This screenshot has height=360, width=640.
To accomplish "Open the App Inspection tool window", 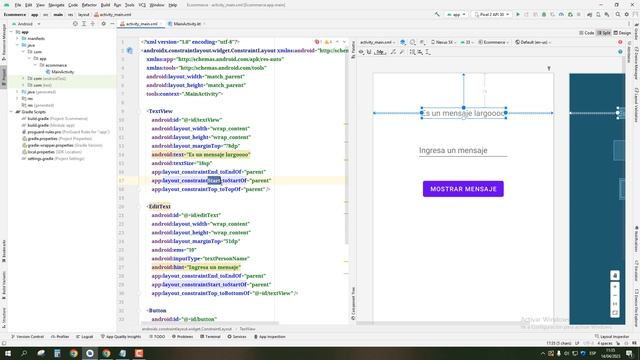I will [269, 337].
